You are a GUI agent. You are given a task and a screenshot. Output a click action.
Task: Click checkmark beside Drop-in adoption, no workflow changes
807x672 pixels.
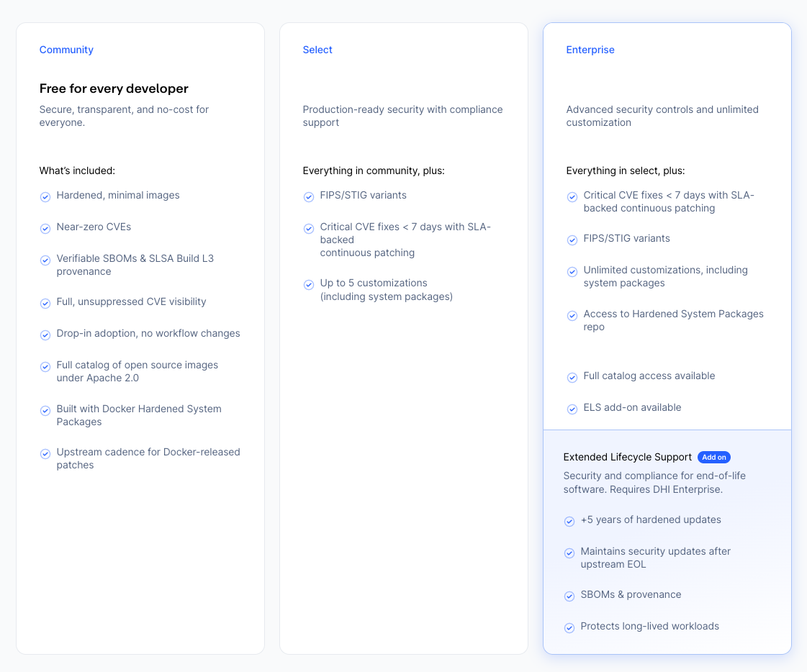pos(45,335)
